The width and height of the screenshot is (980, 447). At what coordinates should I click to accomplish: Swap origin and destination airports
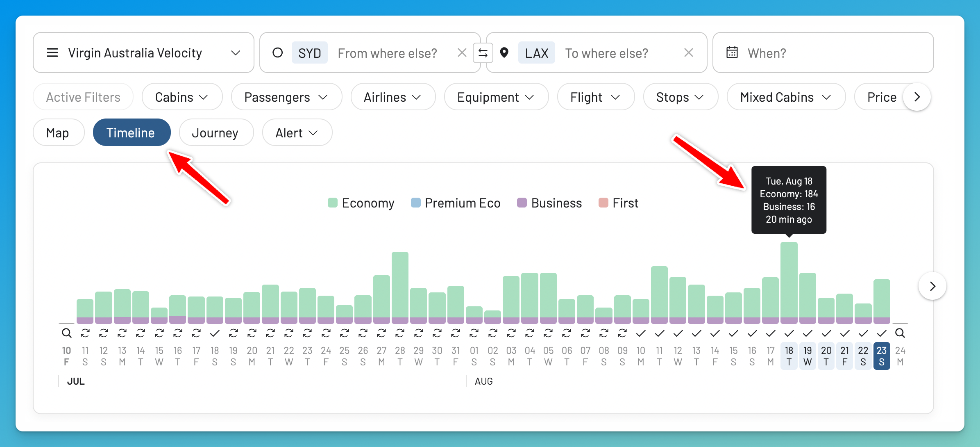(483, 53)
